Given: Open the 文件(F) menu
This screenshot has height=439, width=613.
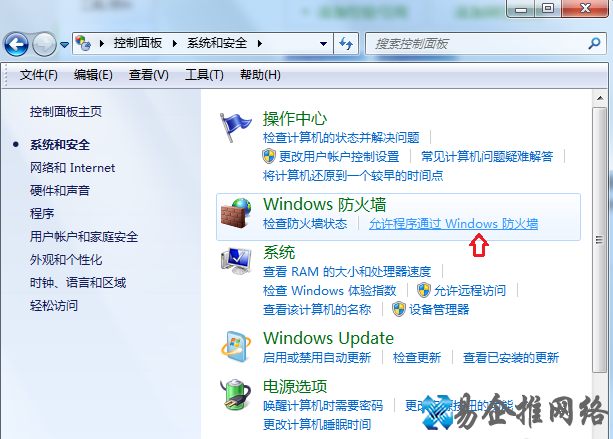Looking at the screenshot, I should [39, 75].
